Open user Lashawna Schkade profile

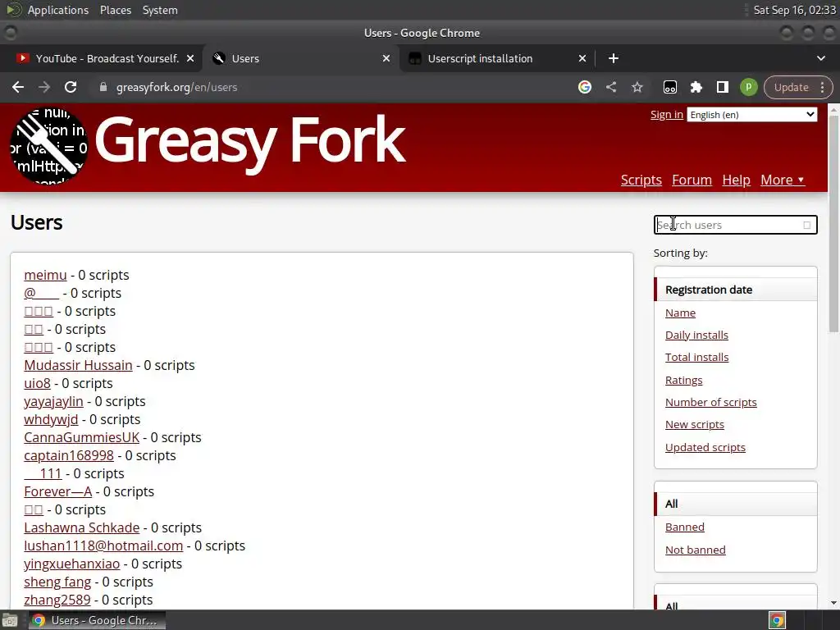pyautogui.click(x=81, y=527)
